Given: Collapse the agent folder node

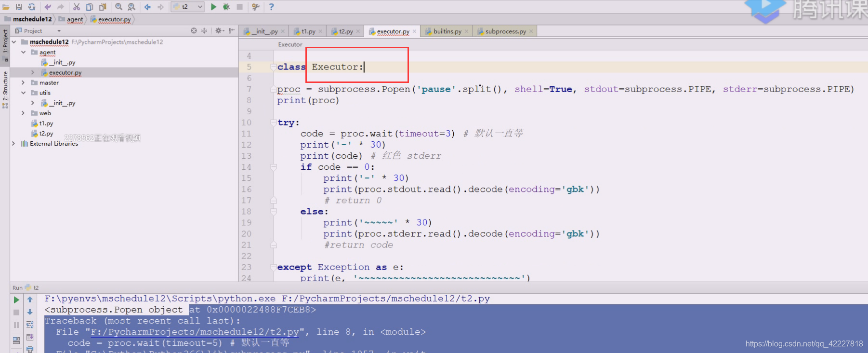Looking at the screenshot, I should point(23,52).
